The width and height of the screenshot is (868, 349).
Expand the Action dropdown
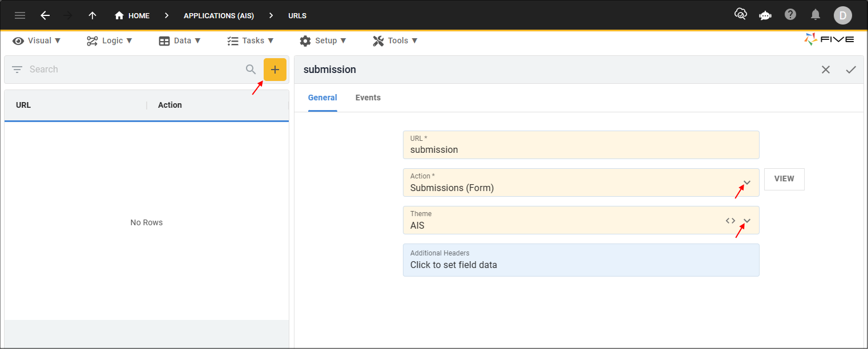747,183
